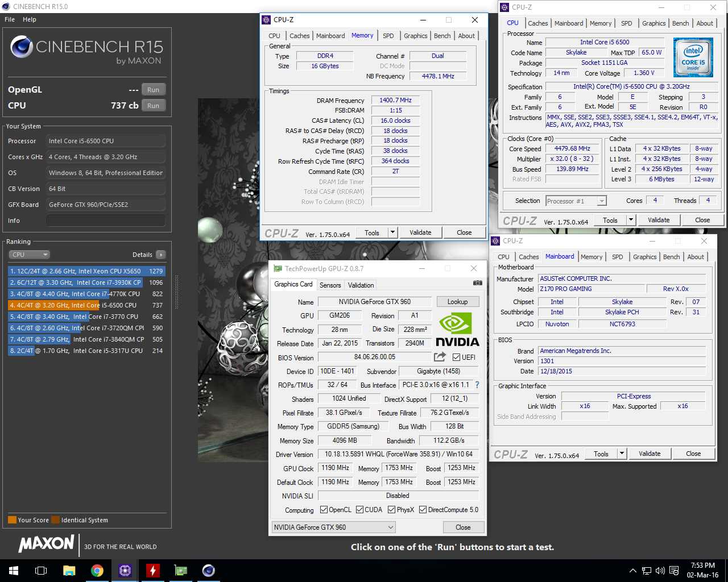Toggle the CUDA checkbox

click(359, 510)
